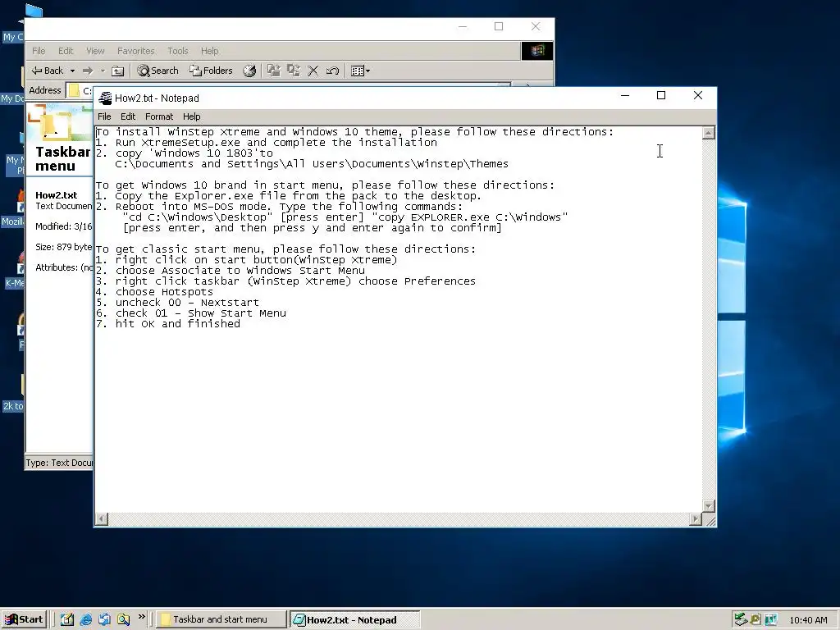Screen dimensions: 840x630
Task: Click the first green system tray icon
Action: (741, 620)
